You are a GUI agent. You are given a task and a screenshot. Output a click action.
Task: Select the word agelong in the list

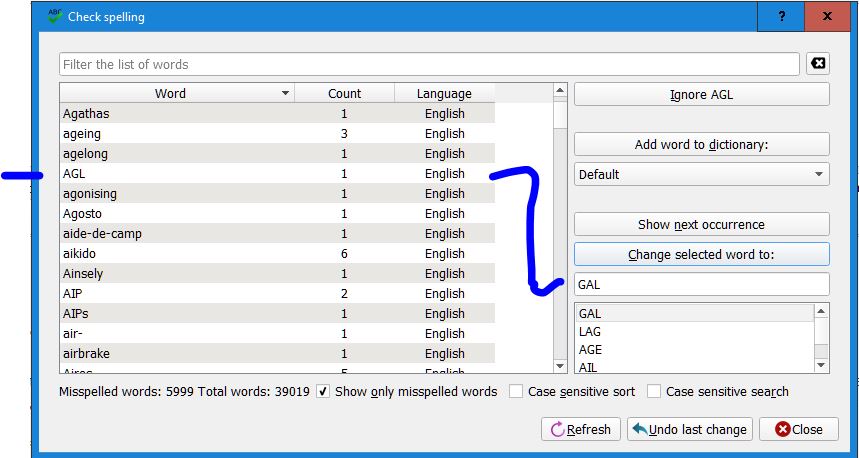85,153
